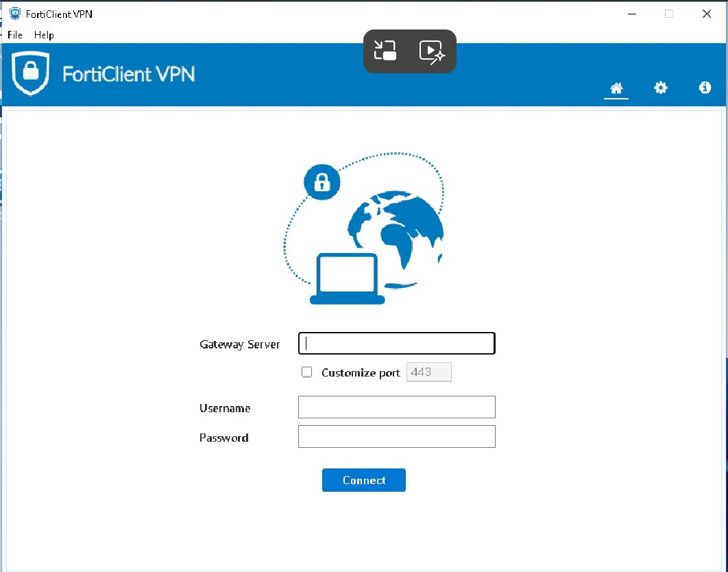This screenshot has height=572, width=728.
Task: Click the FortiClient shield logo
Action: coord(29,73)
